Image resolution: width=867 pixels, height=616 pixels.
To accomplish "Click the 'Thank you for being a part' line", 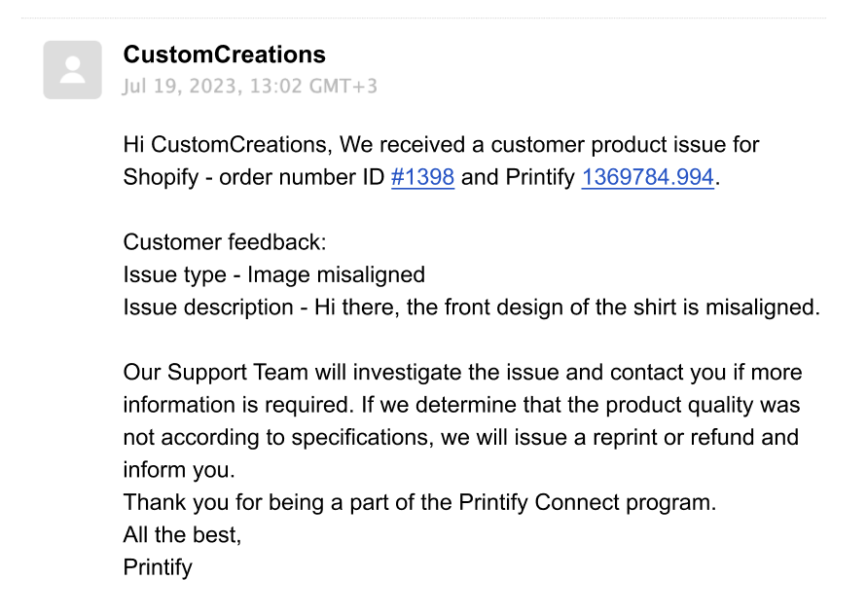I will (x=419, y=503).
